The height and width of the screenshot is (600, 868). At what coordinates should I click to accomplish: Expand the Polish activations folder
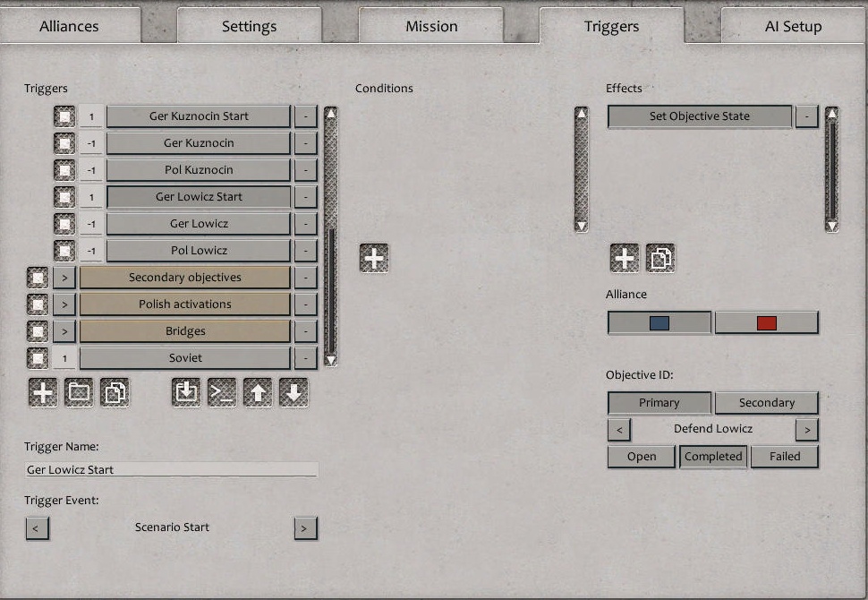tap(64, 304)
